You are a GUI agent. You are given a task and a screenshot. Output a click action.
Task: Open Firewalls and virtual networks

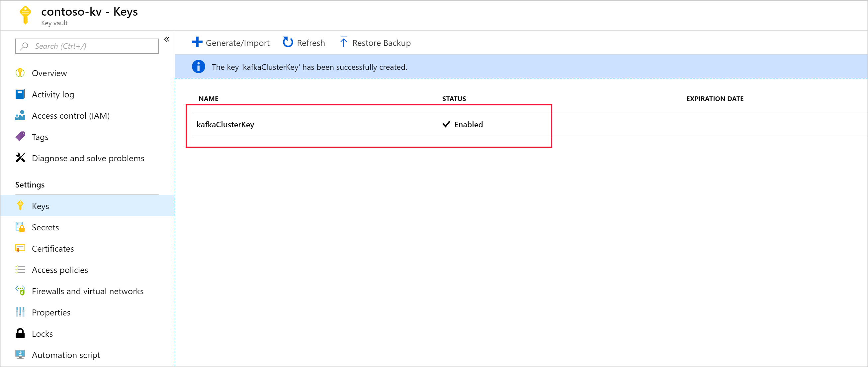87,291
